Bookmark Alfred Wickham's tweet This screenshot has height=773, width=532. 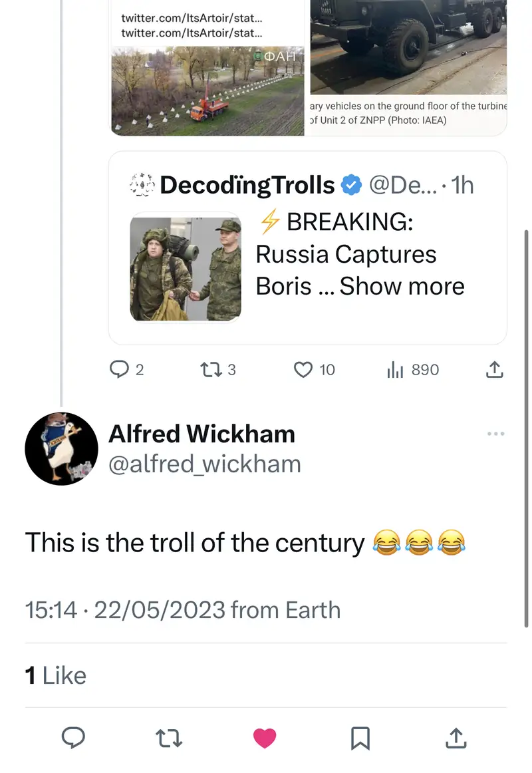click(360, 737)
